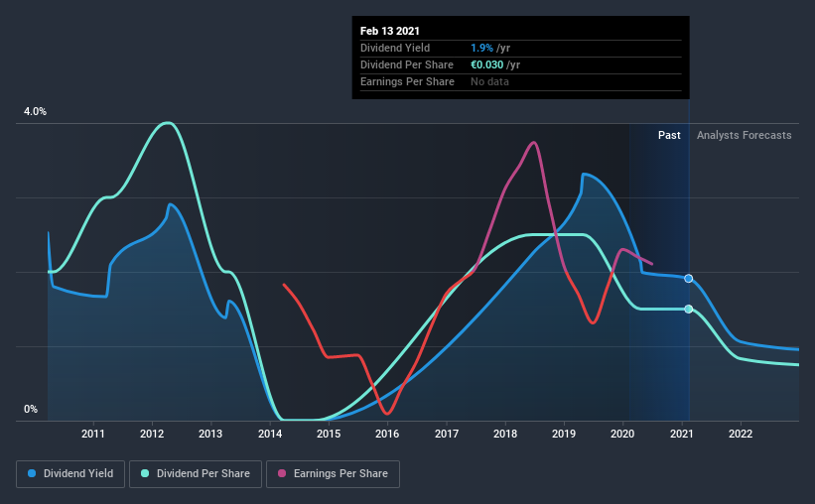Select the 2015 x-axis label

329,434
